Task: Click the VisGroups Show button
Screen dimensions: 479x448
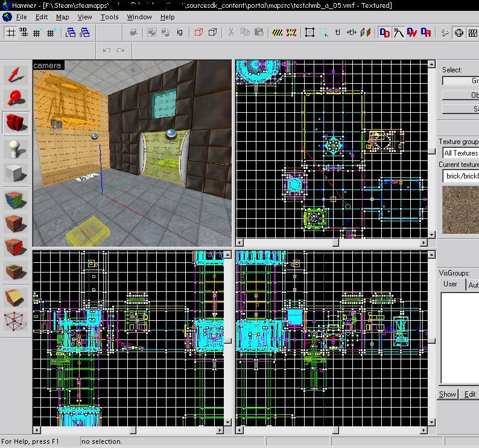Action: pyautogui.click(x=447, y=394)
